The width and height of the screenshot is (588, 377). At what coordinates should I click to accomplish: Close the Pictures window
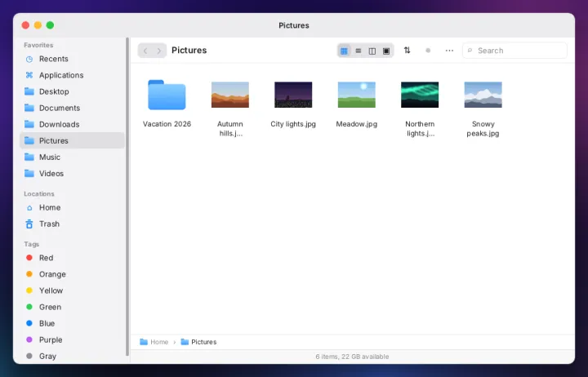click(x=25, y=25)
